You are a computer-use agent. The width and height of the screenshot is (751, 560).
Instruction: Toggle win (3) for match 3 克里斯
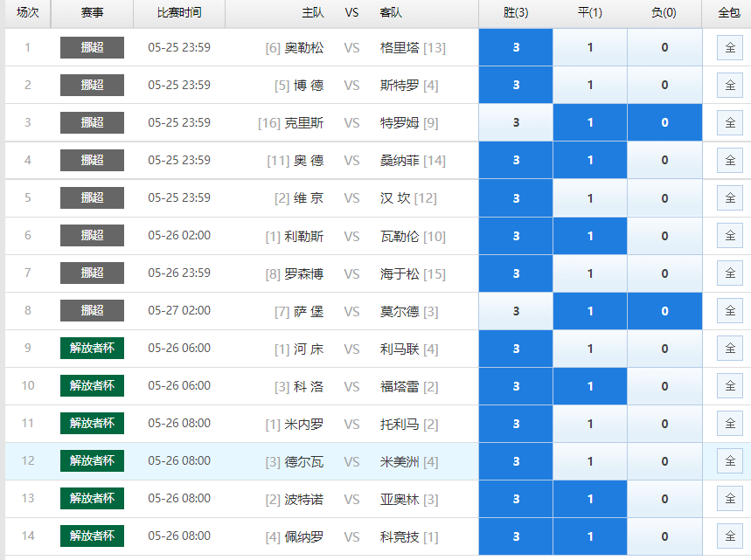point(516,122)
